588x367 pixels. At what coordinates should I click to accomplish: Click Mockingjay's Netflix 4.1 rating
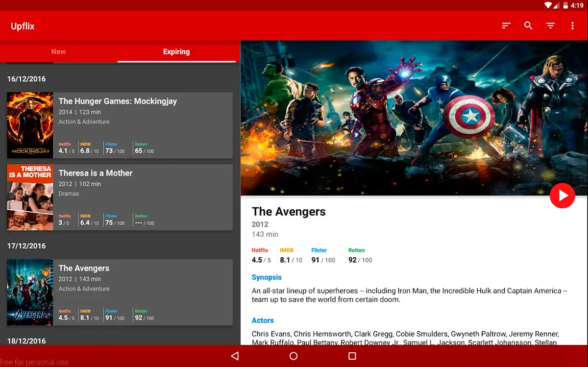click(x=67, y=148)
